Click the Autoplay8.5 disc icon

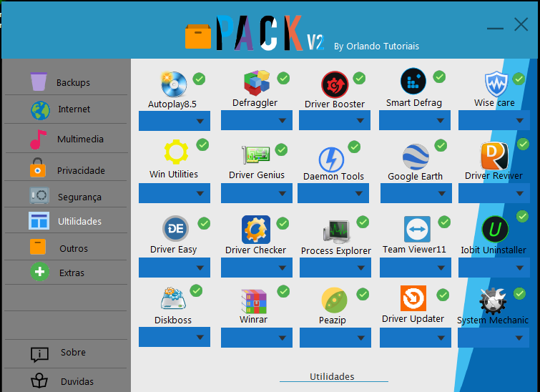click(x=174, y=84)
